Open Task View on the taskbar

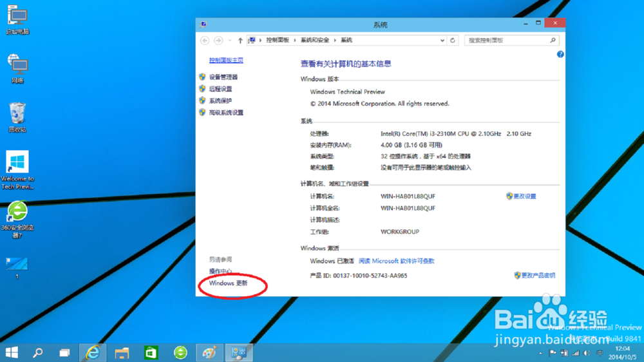point(64,352)
